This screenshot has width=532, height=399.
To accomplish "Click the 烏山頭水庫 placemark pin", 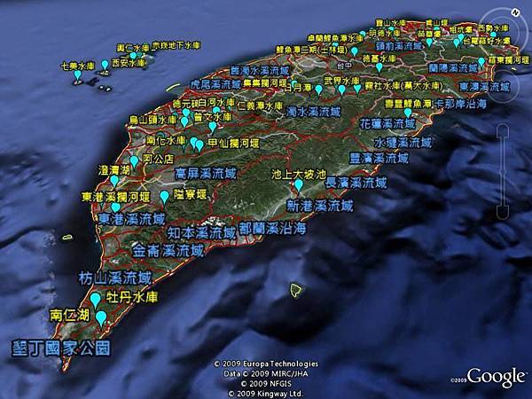I will click(184, 121).
